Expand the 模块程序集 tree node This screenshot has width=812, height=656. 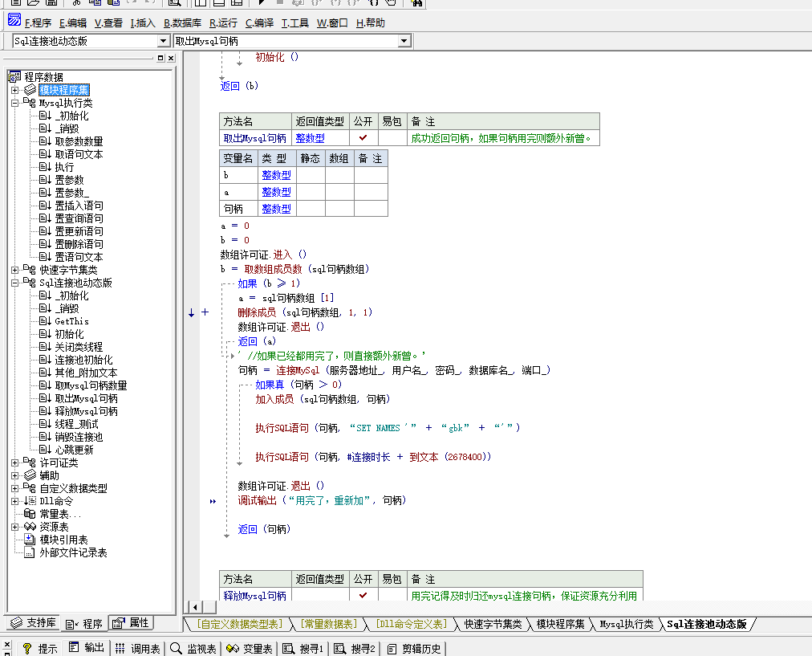point(15,90)
